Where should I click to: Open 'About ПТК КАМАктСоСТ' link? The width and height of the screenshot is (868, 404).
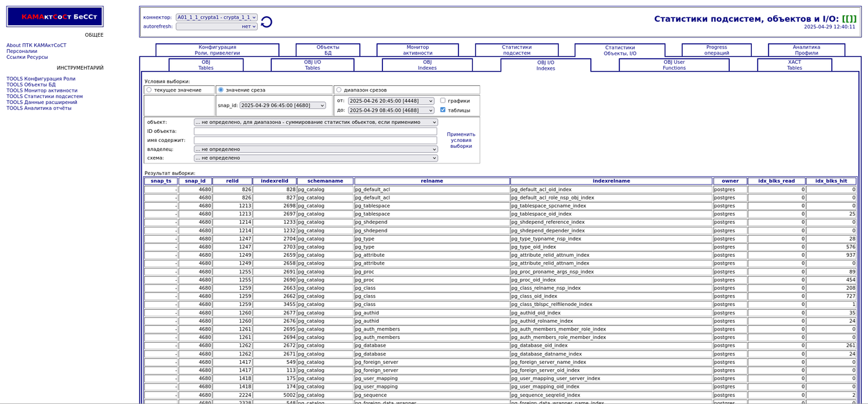point(36,46)
